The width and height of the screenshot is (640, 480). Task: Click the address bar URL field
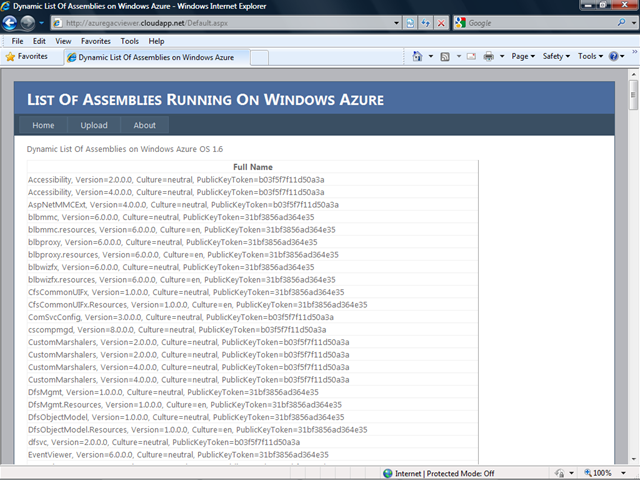pyautogui.click(x=226, y=23)
